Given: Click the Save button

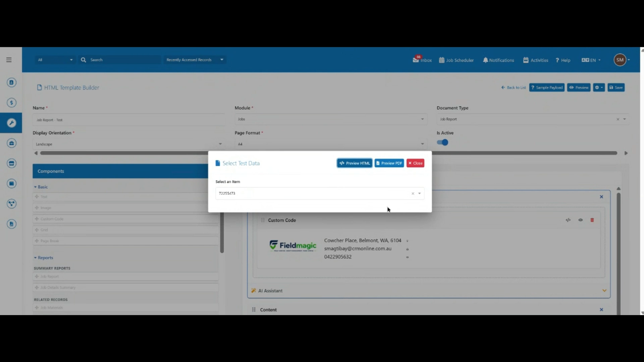Looking at the screenshot, I should click(616, 87).
